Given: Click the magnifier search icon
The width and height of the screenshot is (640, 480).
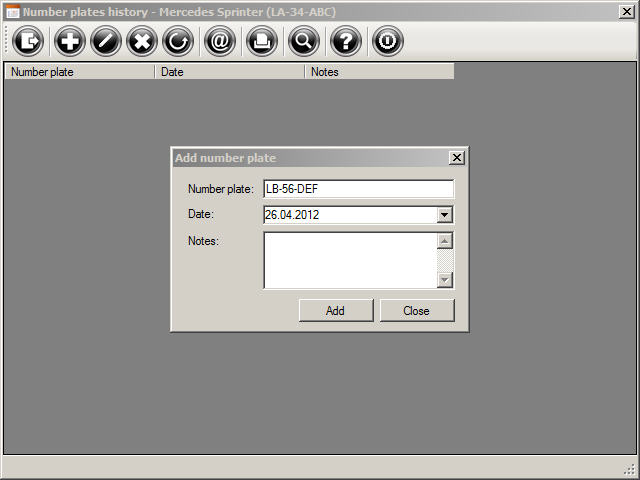Looking at the screenshot, I should pyautogui.click(x=303, y=42).
